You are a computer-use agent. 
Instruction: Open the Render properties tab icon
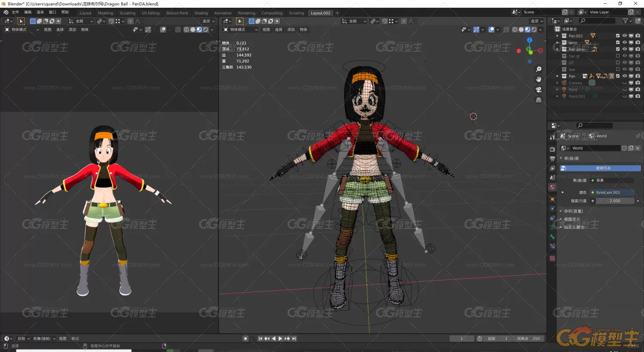point(552,149)
